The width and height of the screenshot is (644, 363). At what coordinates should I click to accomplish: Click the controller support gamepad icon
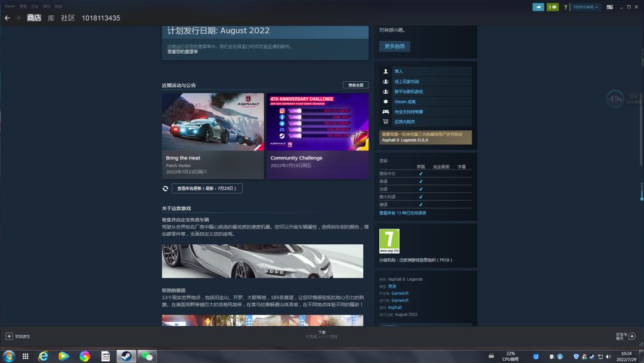coord(385,112)
